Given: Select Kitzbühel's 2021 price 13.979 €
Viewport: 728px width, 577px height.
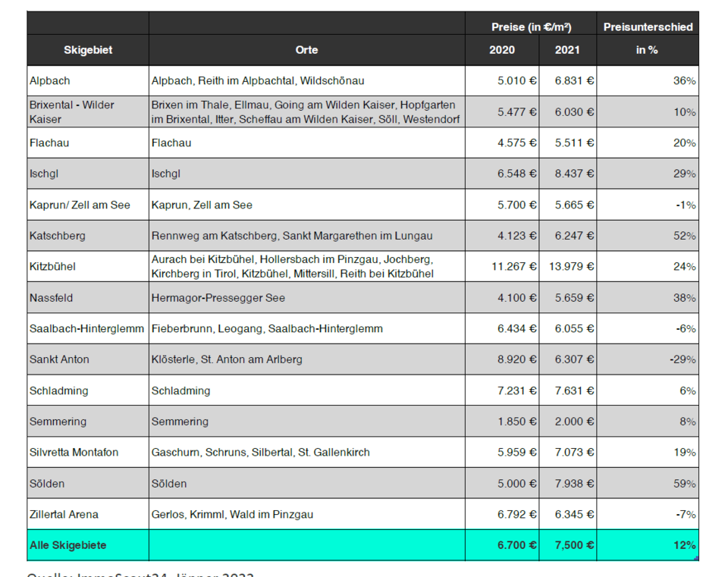Looking at the screenshot, I should click(569, 266).
